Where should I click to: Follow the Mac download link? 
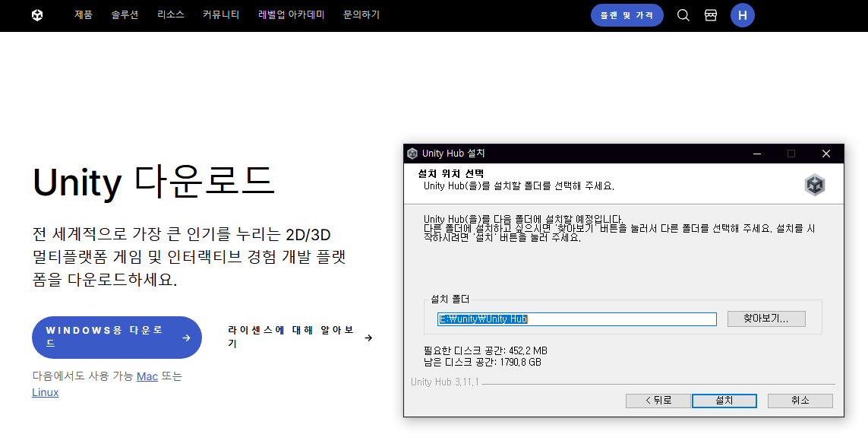click(x=147, y=376)
